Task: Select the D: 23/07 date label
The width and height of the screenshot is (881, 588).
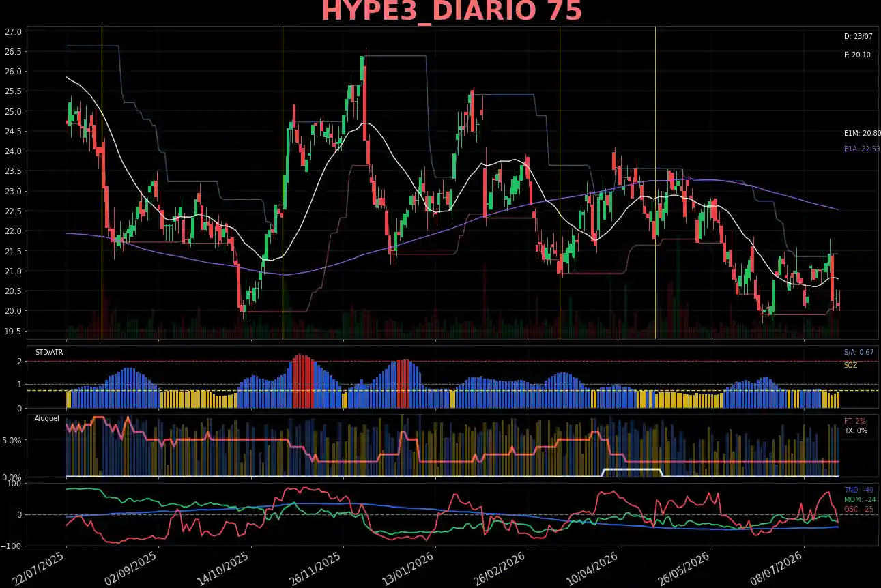Action: [858, 36]
